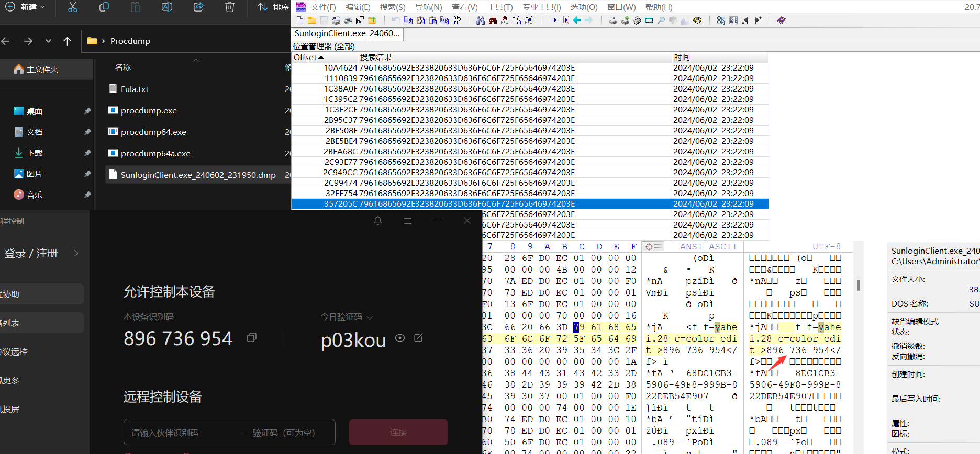Click the Copy block icon in WinHex toolbar
This screenshot has width=980, height=454.
pos(408,20)
